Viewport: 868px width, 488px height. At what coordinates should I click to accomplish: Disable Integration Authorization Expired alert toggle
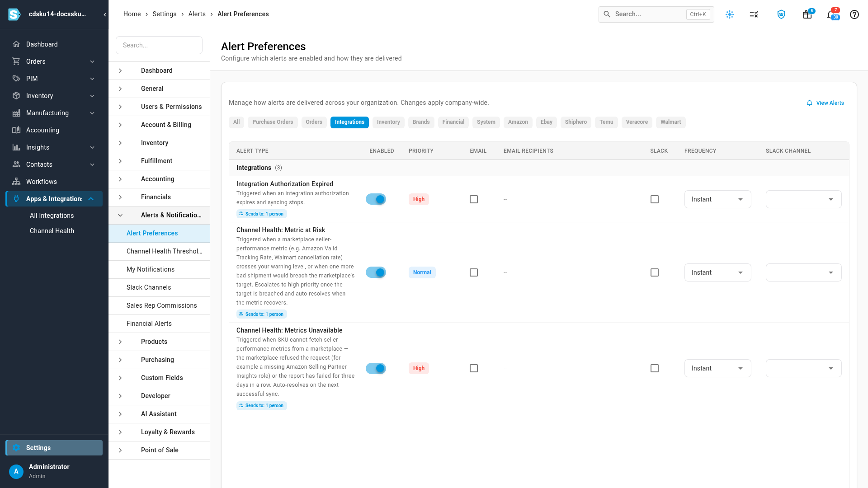click(376, 199)
